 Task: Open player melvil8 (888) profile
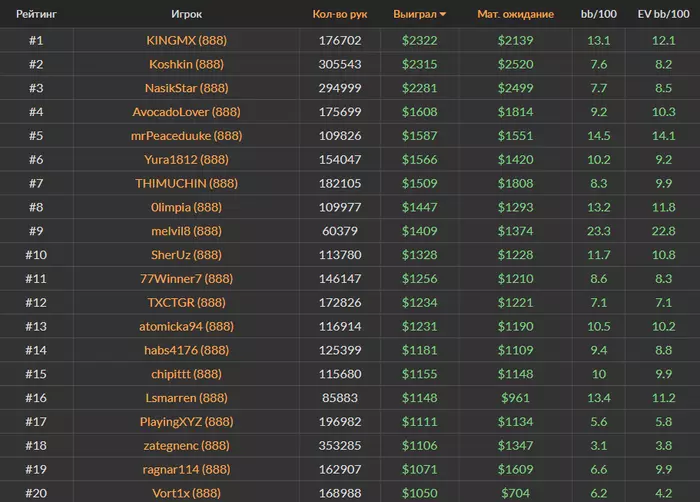click(x=187, y=231)
